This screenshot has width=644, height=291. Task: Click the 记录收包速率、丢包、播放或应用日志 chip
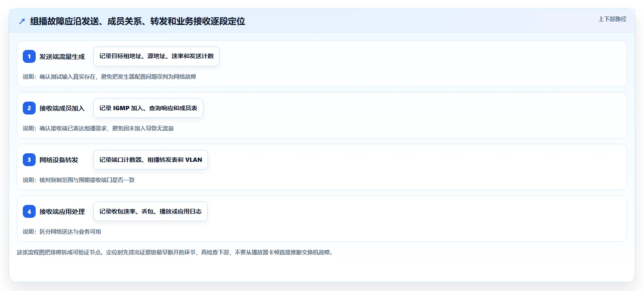coord(150,211)
